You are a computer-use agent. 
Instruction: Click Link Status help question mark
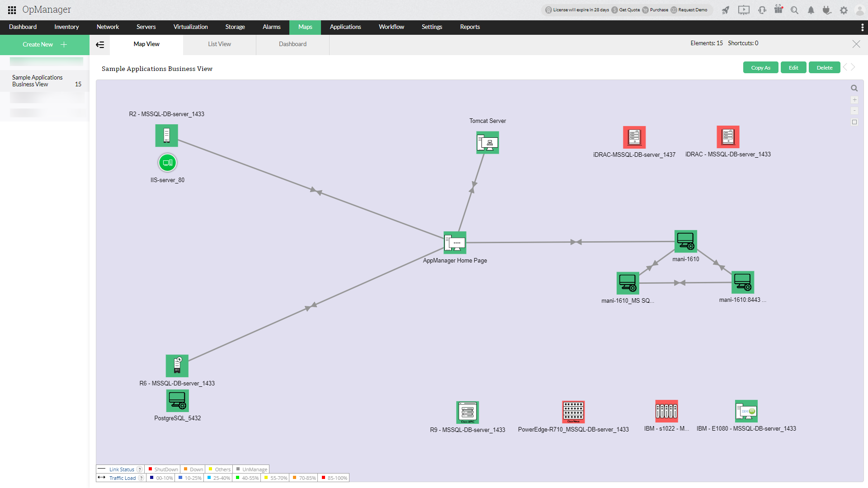pos(140,469)
